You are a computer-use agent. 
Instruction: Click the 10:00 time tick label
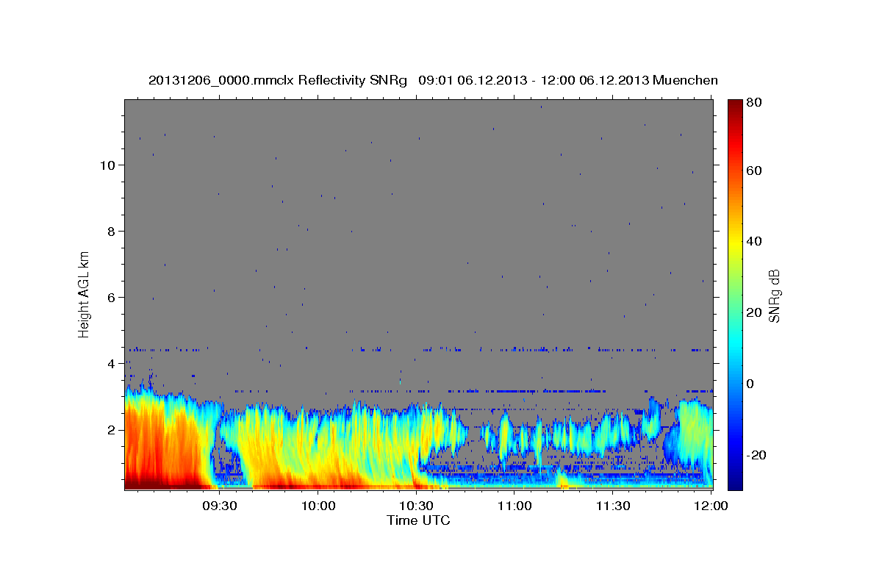(318, 506)
